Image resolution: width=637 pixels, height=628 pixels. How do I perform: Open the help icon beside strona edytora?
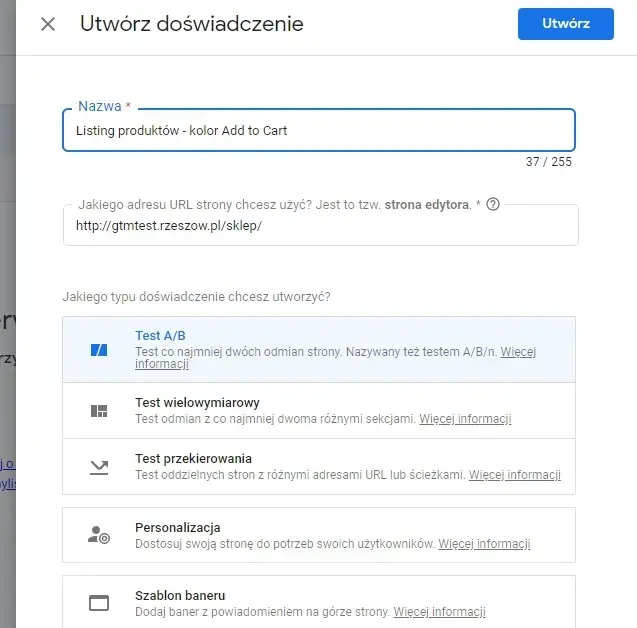tap(493, 204)
